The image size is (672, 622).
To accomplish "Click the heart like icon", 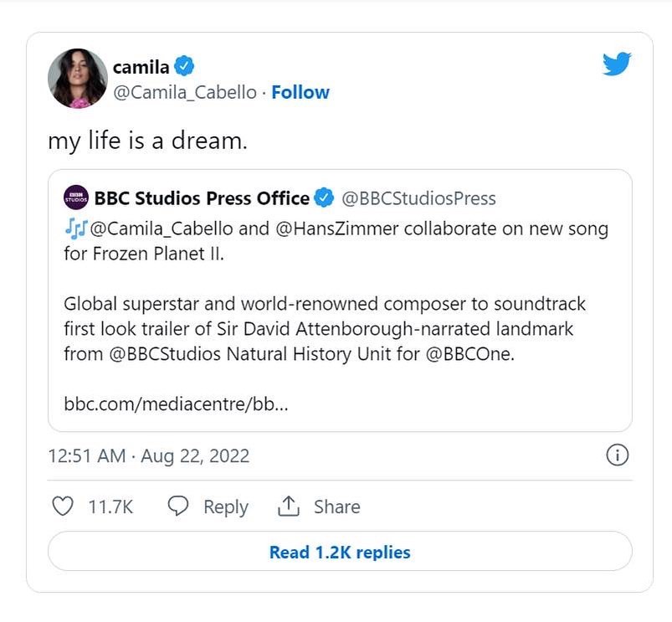I will 63,506.
